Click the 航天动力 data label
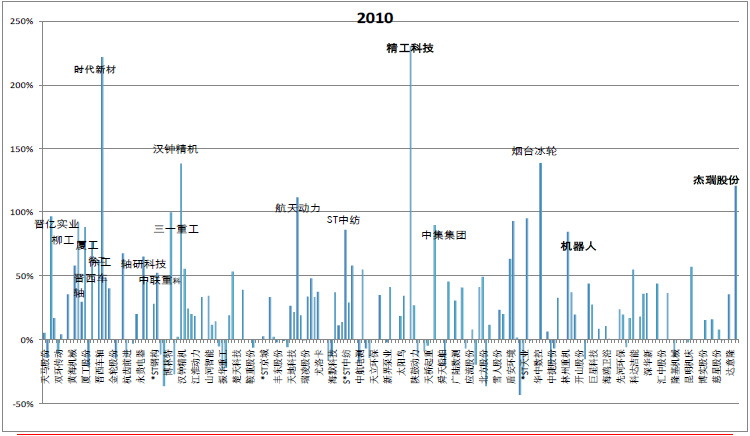Screen dimensions: 750x436 coord(298,208)
